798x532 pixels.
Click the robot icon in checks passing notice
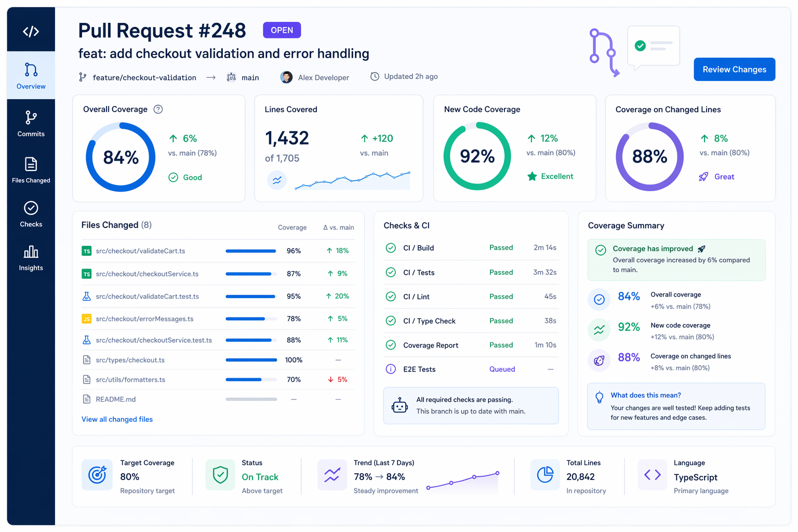point(400,406)
